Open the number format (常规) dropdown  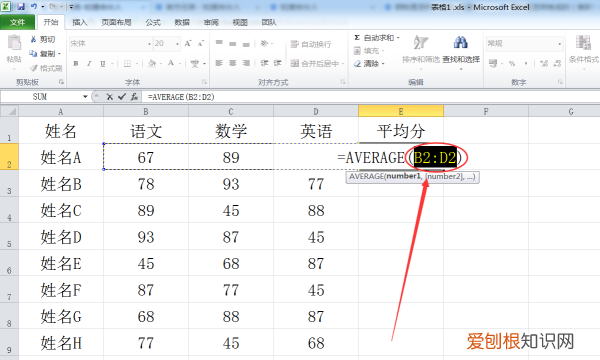click(x=559, y=44)
